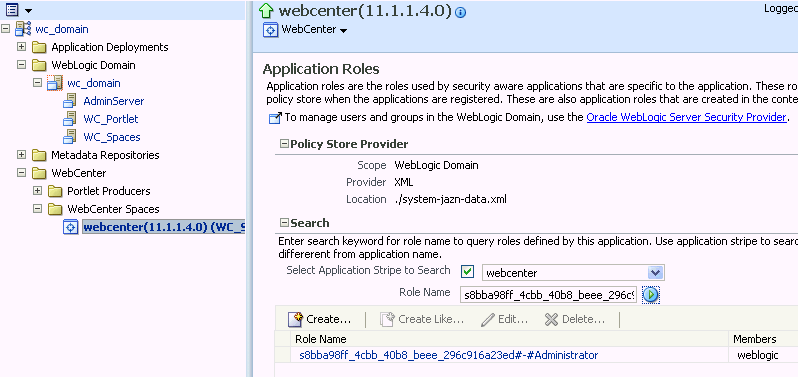Click the blue info icon beside webcenter(11.1.1.4.0)

coord(461,13)
